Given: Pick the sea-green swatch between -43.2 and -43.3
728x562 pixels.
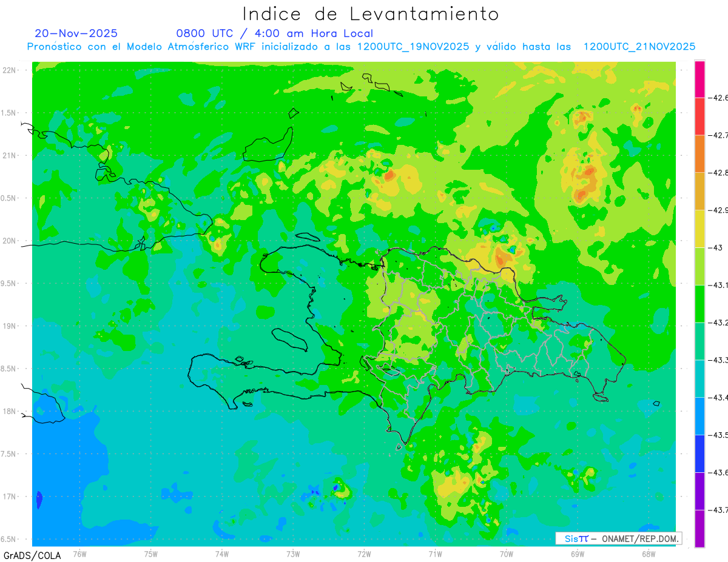Looking at the screenshot, I should (699, 341).
